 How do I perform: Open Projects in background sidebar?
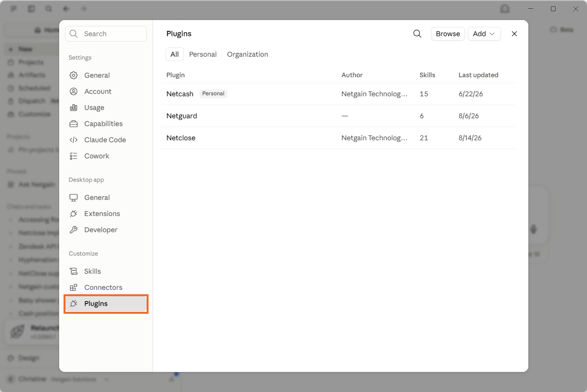(x=31, y=62)
